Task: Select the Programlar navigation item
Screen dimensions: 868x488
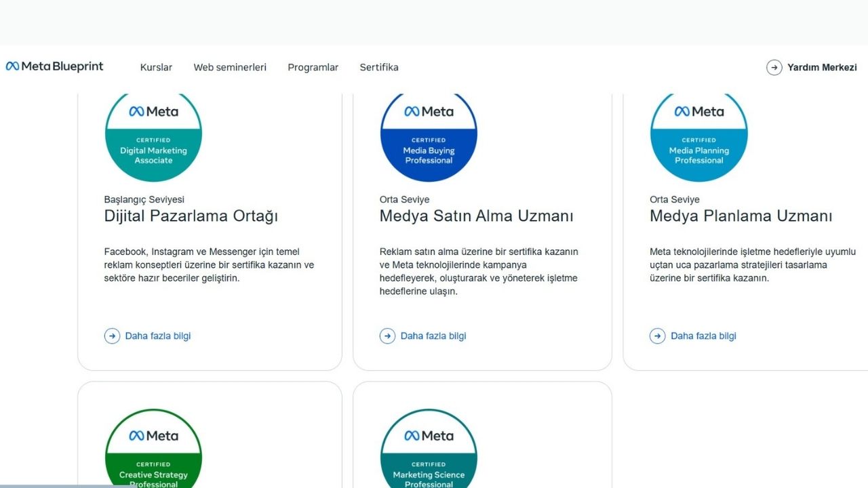Action: (313, 67)
